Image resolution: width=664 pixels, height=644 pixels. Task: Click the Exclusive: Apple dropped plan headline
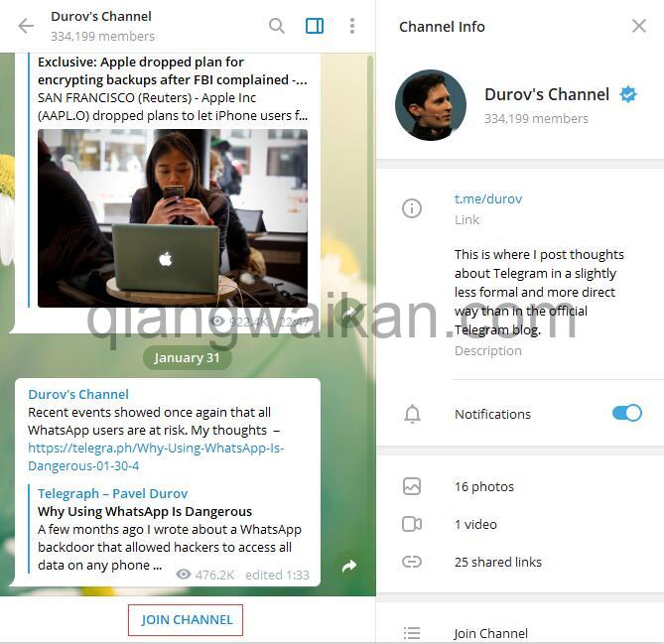point(172,70)
